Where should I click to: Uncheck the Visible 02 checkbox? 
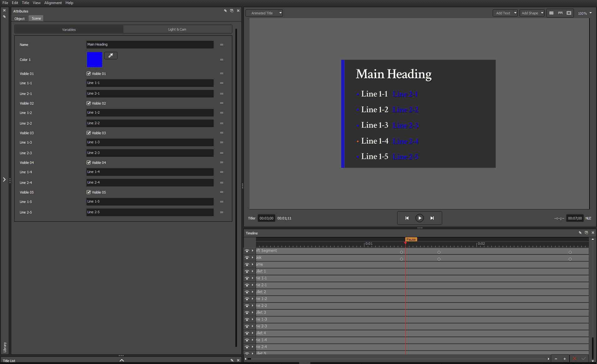89,103
